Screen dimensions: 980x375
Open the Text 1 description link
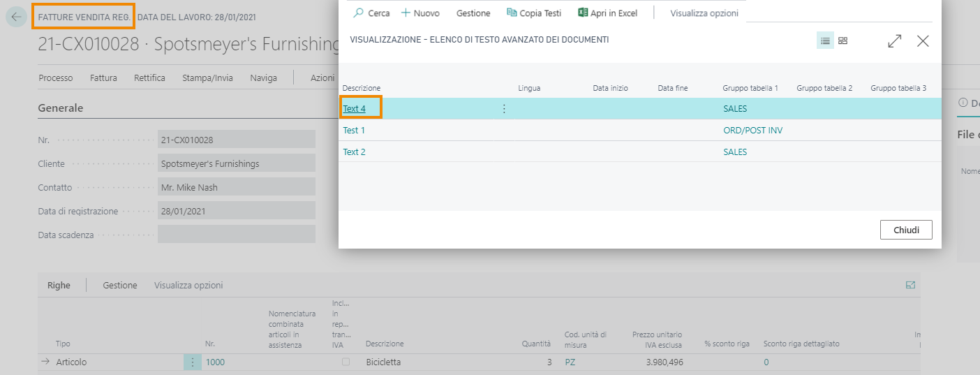(x=354, y=131)
